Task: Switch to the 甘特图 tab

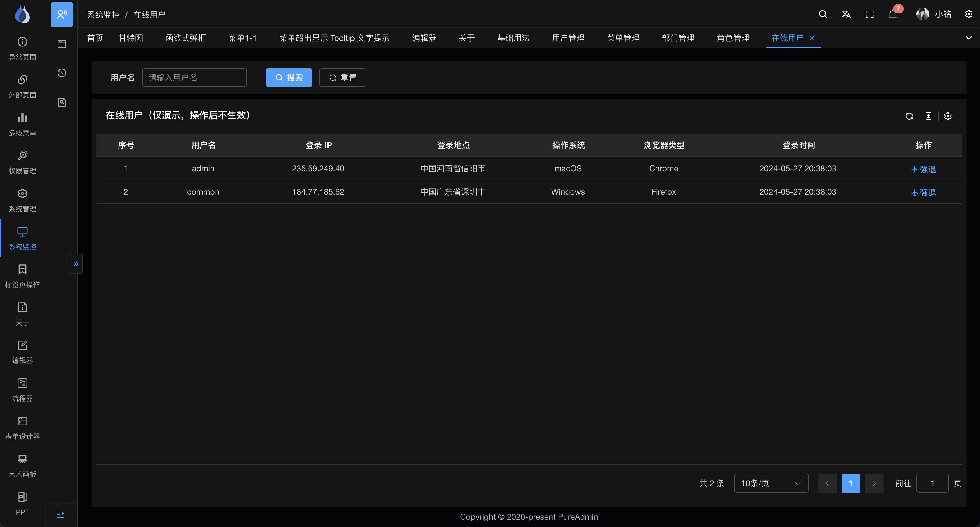Action: (x=131, y=38)
